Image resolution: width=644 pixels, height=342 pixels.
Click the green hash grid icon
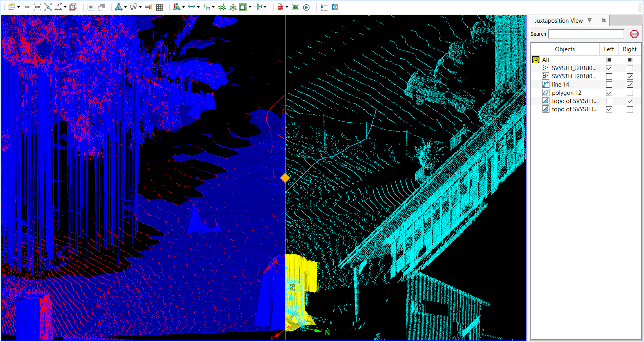coord(222,7)
